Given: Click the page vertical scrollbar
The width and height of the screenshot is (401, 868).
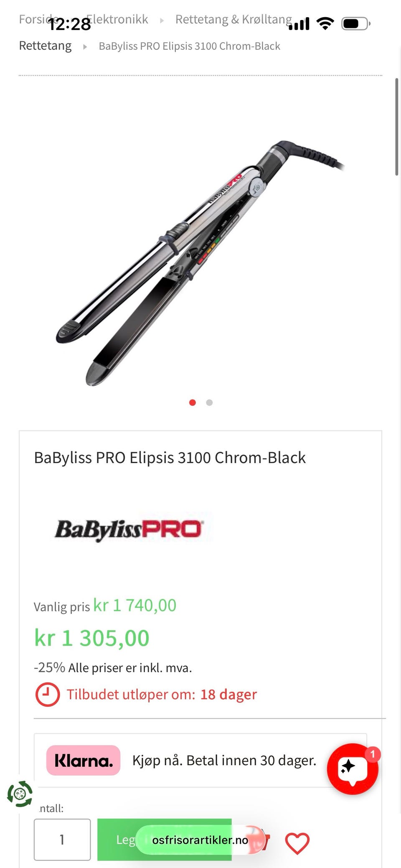Looking at the screenshot, I should click(397, 127).
